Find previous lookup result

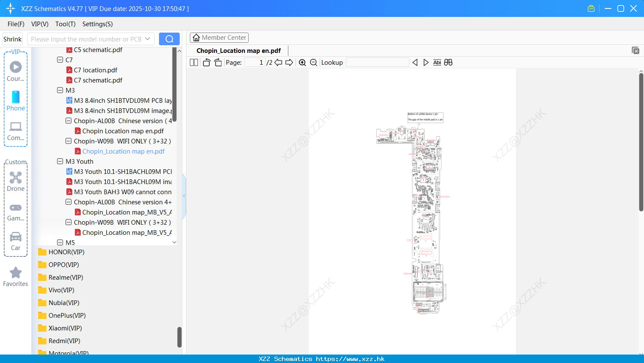(415, 62)
